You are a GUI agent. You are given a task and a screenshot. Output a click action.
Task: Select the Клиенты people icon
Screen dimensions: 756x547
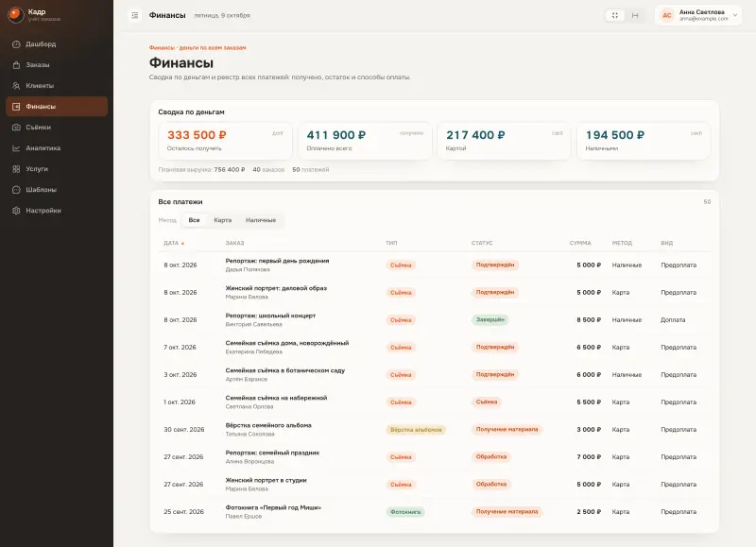[x=16, y=86]
